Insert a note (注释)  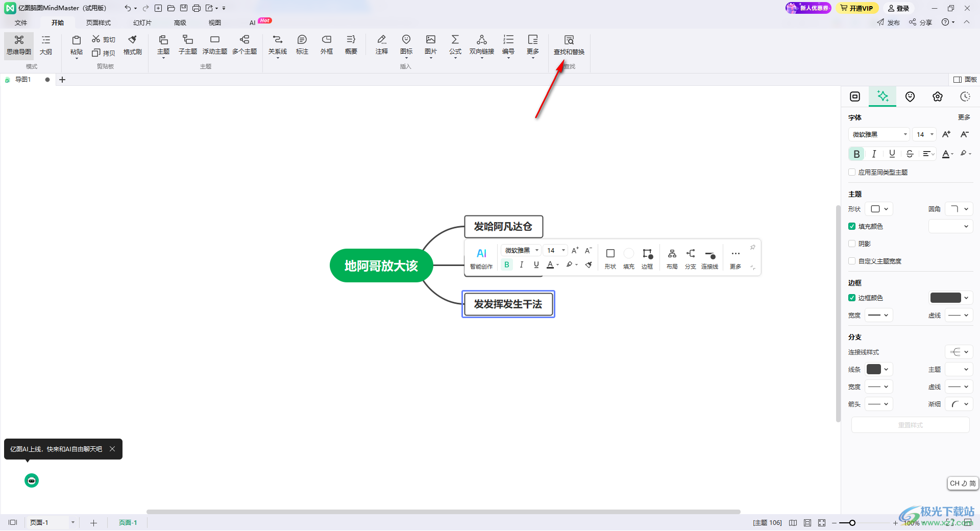click(x=382, y=45)
